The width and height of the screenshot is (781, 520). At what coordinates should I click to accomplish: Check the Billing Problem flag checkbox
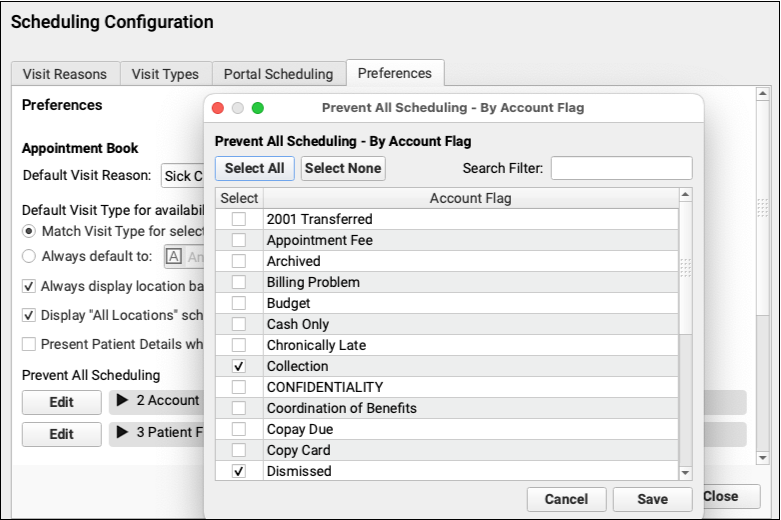tap(238, 283)
